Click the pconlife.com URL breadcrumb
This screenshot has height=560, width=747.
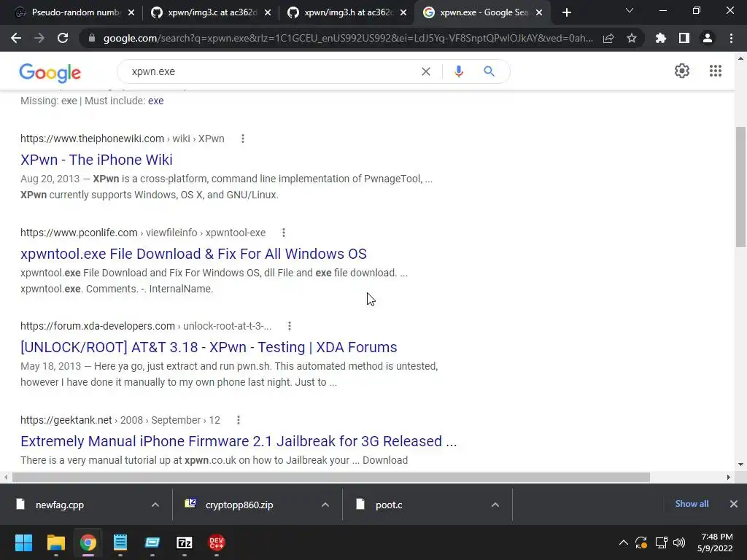click(143, 233)
